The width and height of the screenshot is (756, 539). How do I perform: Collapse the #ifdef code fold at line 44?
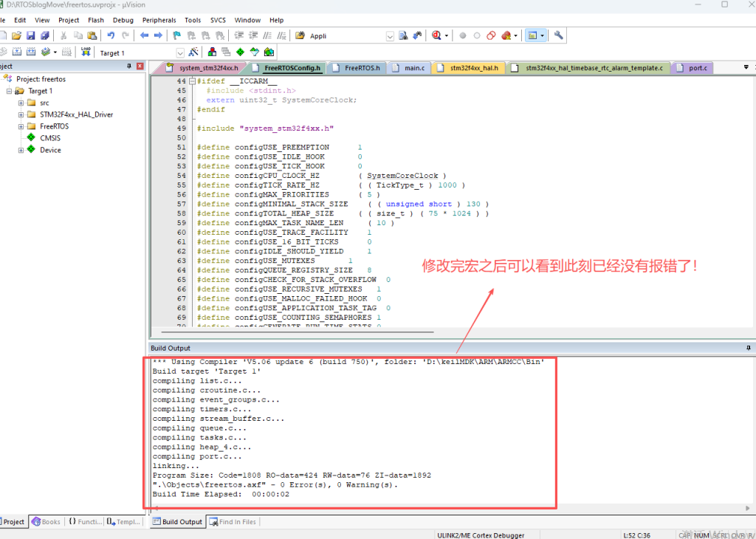(x=193, y=81)
